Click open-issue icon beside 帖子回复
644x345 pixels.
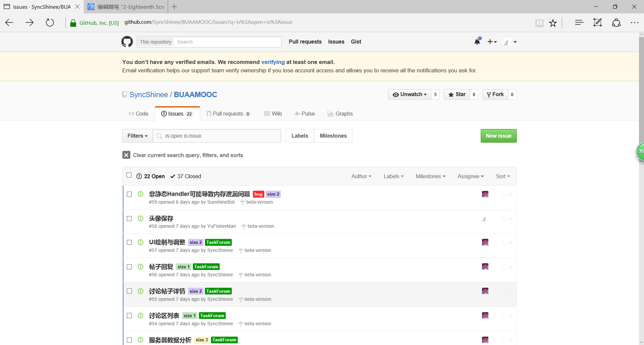(141, 267)
